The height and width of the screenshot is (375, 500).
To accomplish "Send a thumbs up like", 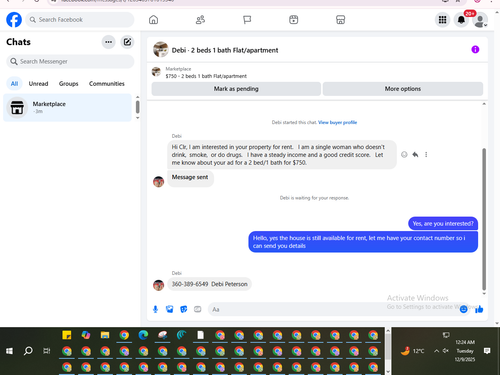I will [x=479, y=309].
